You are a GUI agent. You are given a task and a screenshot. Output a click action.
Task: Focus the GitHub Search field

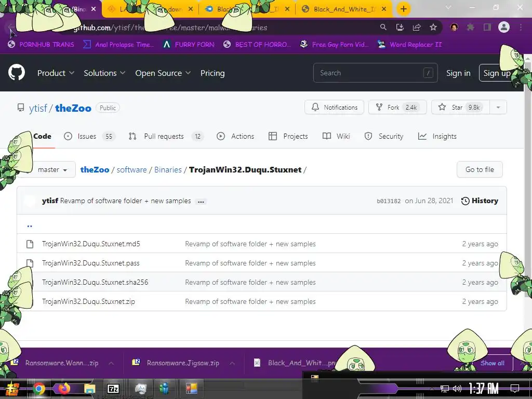pyautogui.click(x=375, y=73)
